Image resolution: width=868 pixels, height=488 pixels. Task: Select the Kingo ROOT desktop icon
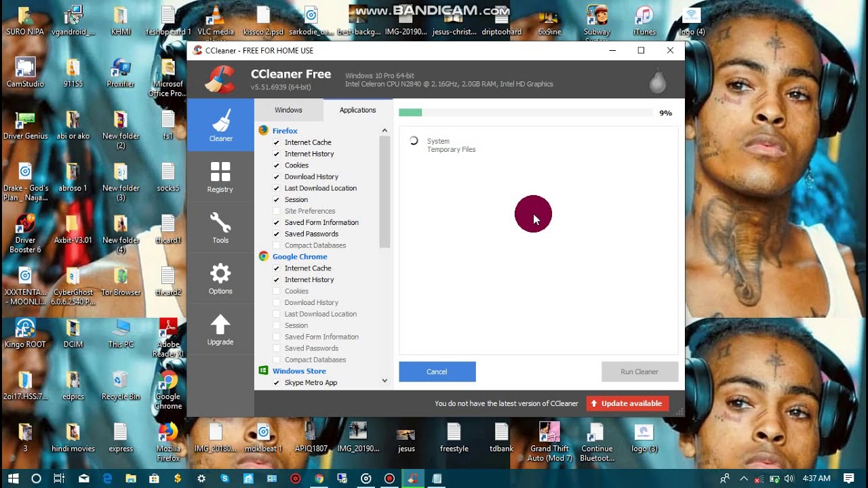coord(25,333)
